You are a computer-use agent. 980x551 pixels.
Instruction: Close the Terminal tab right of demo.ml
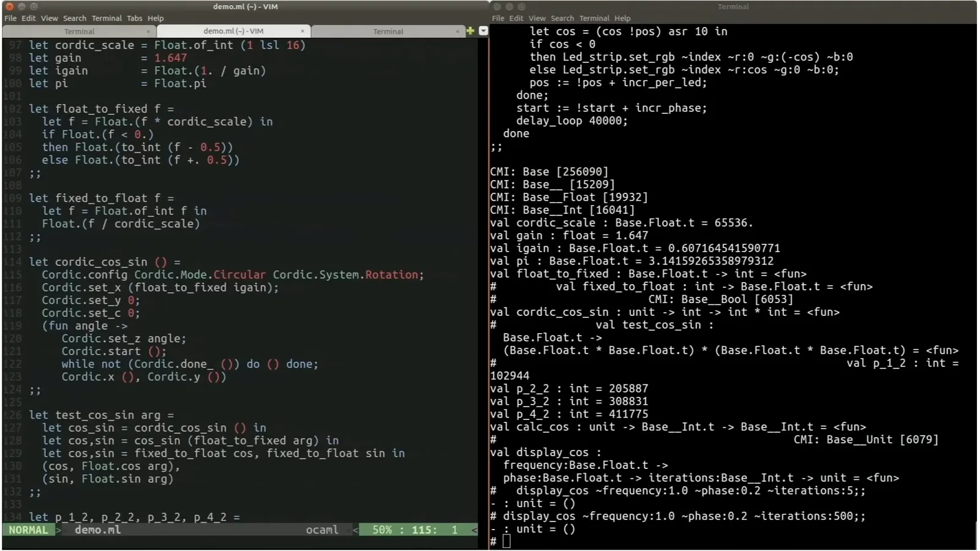pos(458,31)
